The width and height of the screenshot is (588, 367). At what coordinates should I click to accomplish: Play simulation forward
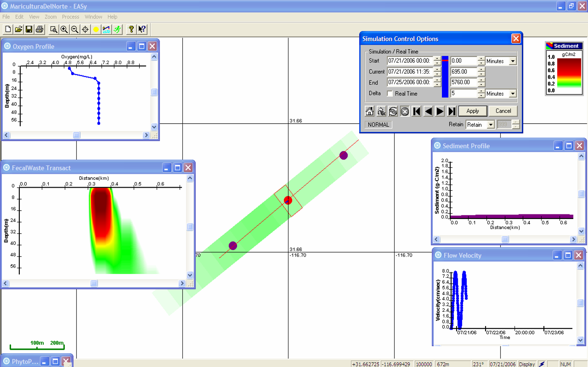440,111
